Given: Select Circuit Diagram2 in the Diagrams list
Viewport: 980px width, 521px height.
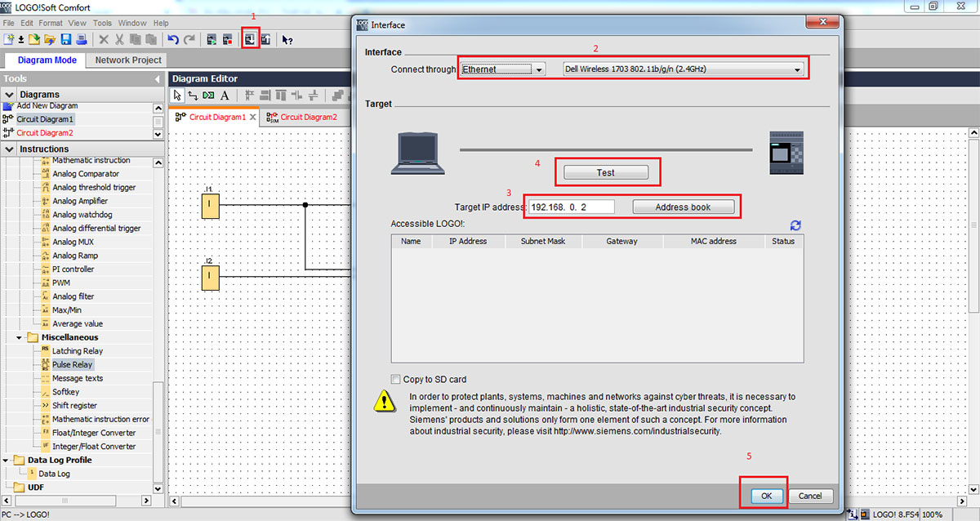Looking at the screenshot, I should (45, 132).
